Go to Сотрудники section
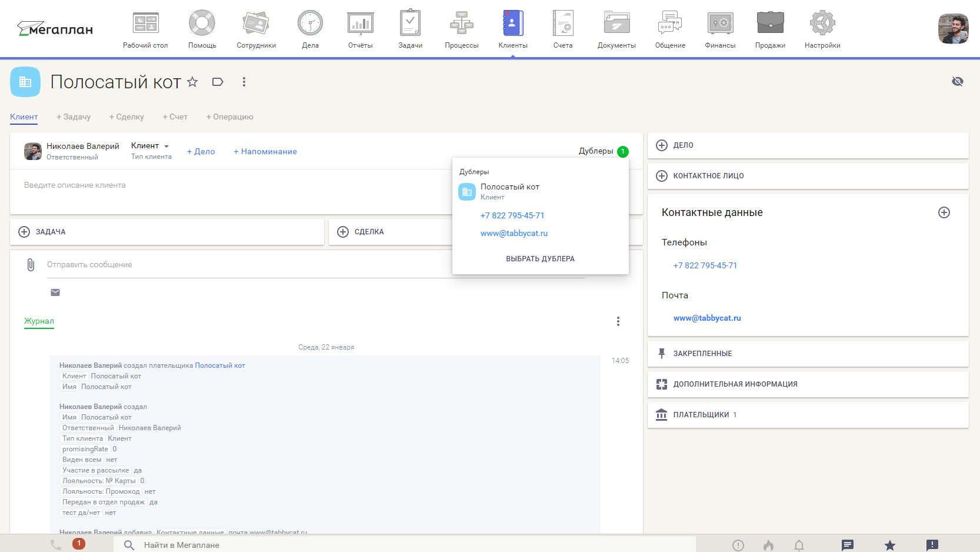The width and height of the screenshot is (980, 552). point(256,29)
